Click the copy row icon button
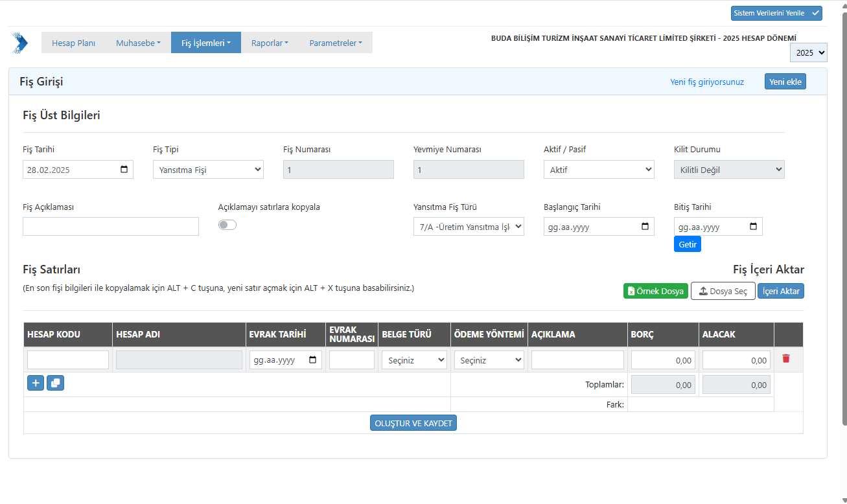The image size is (847, 504). click(x=56, y=384)
